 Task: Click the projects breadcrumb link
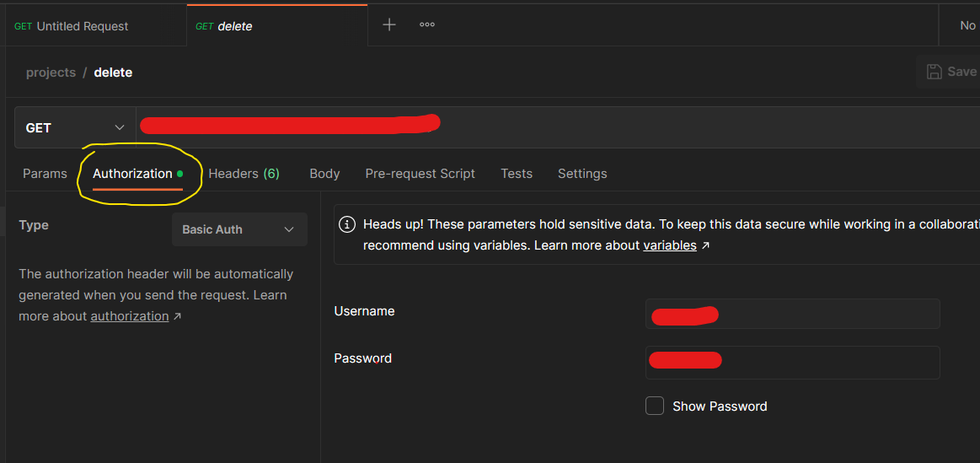pos(51,73)
